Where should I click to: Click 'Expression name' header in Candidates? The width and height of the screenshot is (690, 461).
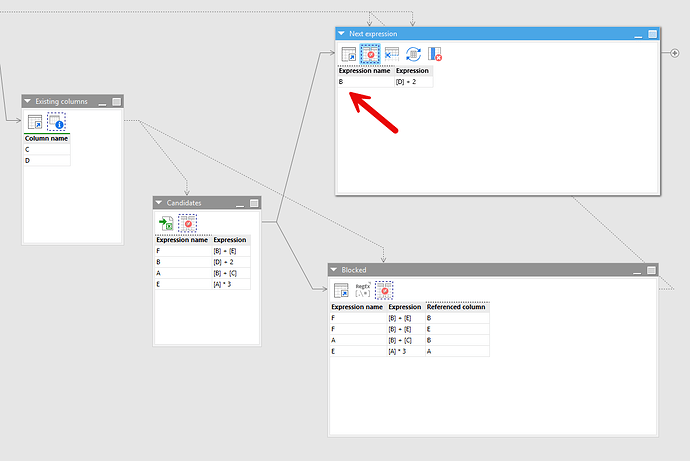[183, 240]
